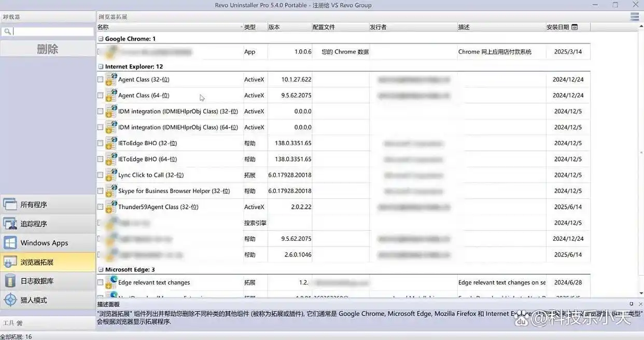
Task: Click the 浏览器拓展 sidebar icon
Action: tap(10, 262)
